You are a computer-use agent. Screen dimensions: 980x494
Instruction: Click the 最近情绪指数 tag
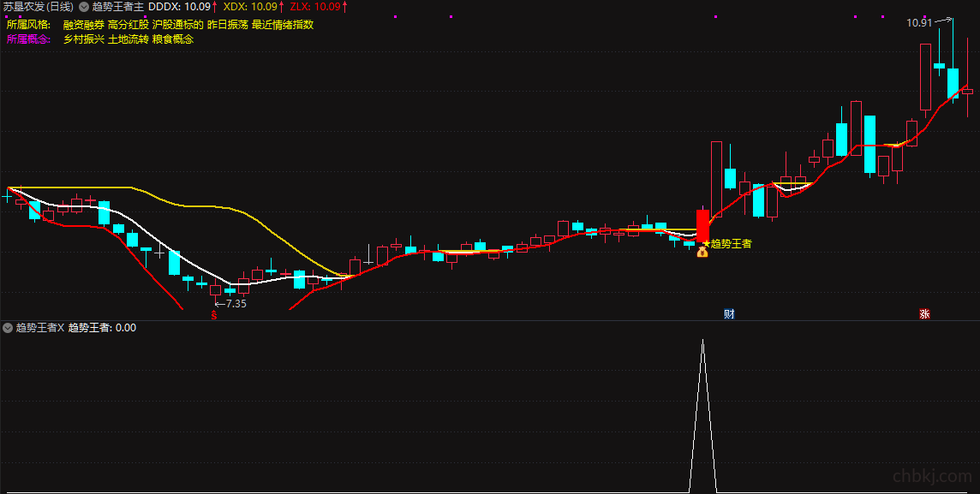(283, 25)
